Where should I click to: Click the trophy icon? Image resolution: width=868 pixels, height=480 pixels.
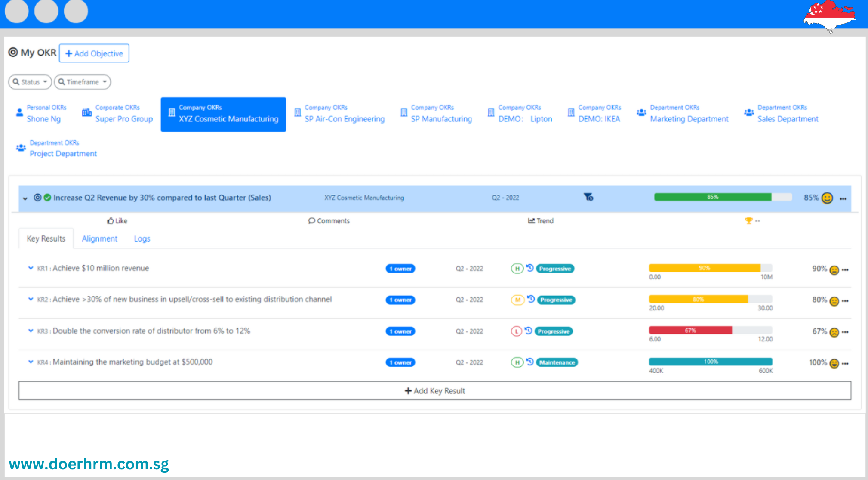click(749, 221)
